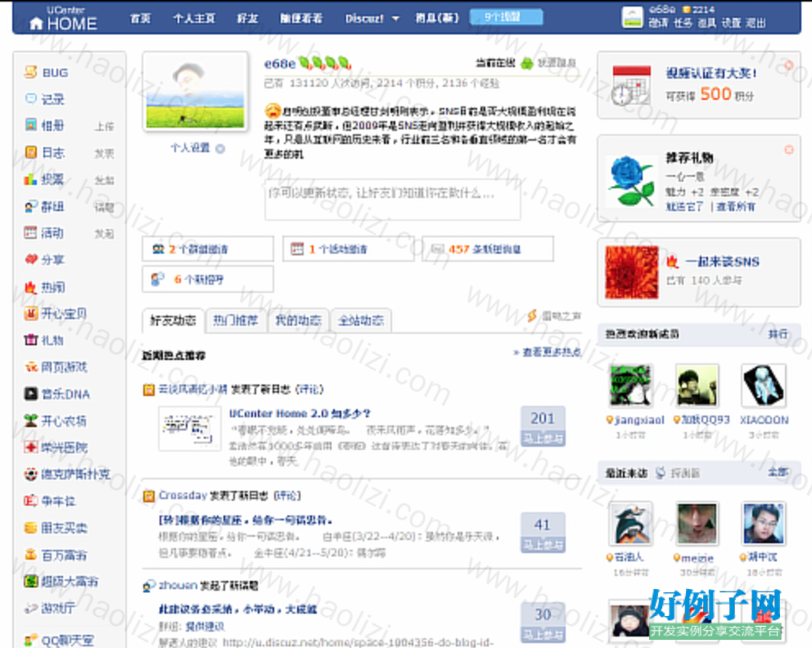812x648 pixels.
Task: Click the 41 hot count box
Action: click(543, 532)
